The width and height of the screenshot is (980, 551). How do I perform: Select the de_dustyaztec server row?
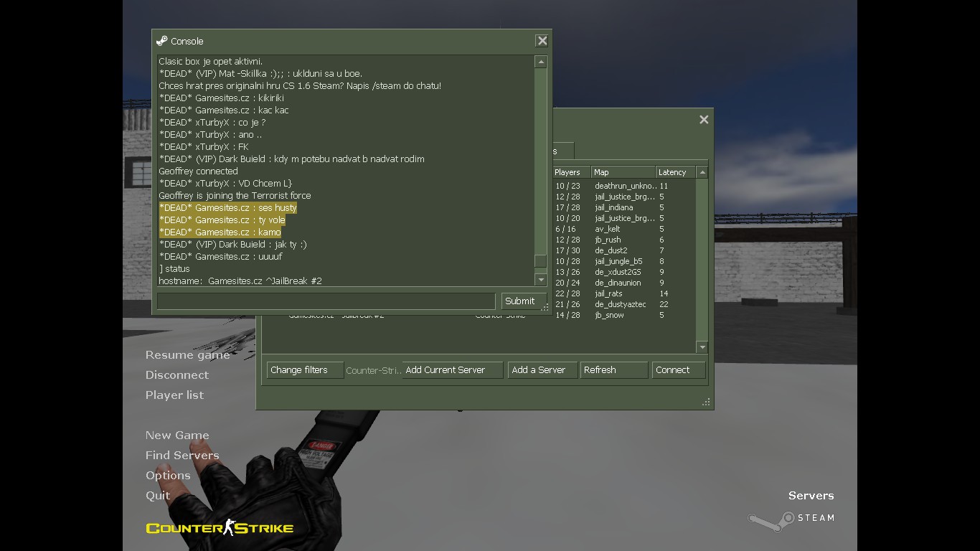[x=624, y=304]
